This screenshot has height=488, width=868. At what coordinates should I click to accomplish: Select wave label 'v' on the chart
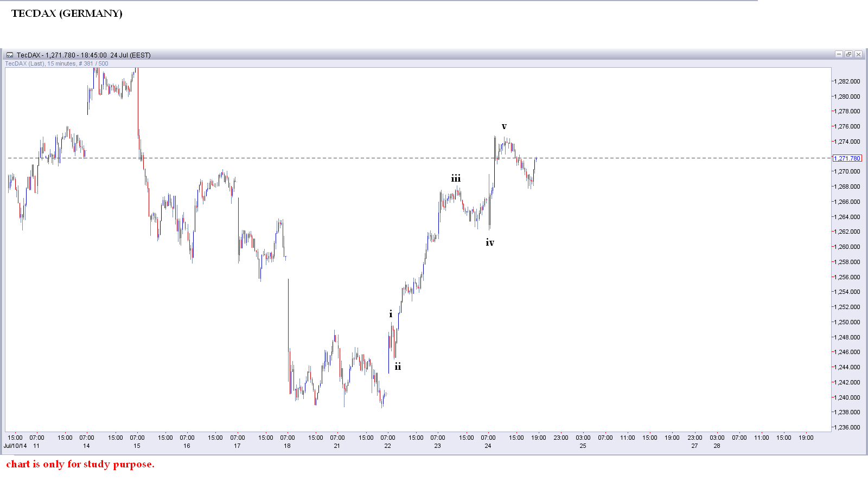pyautogui.click(x=504, y=126)
